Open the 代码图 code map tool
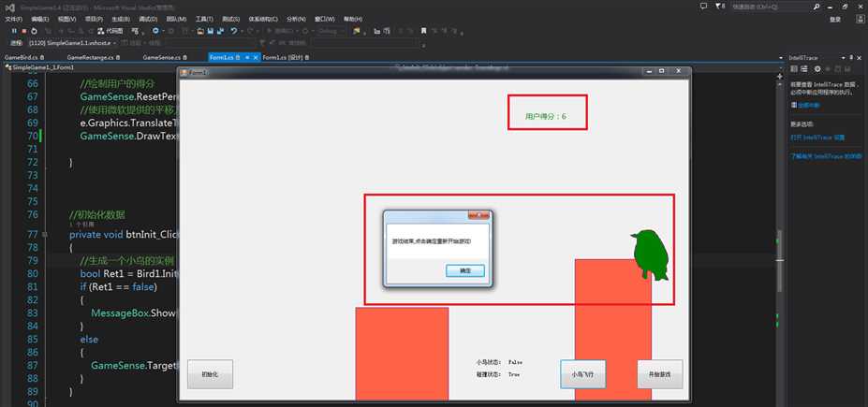The width and height of the screenshot is (868, 407). pos(110,31)
